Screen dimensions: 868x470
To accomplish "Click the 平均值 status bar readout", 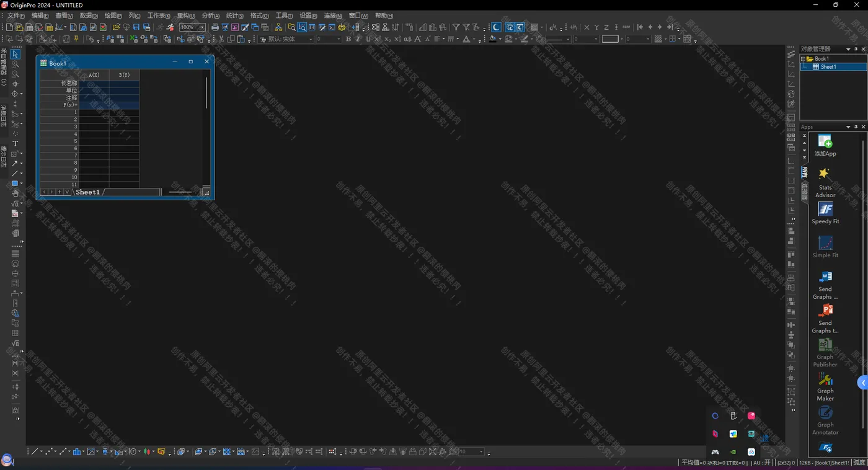I will 694,463.
